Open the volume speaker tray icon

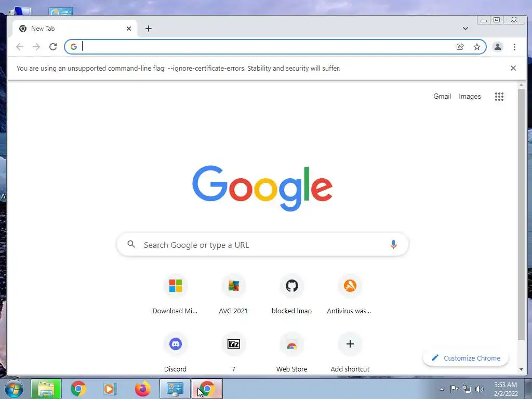479,389
